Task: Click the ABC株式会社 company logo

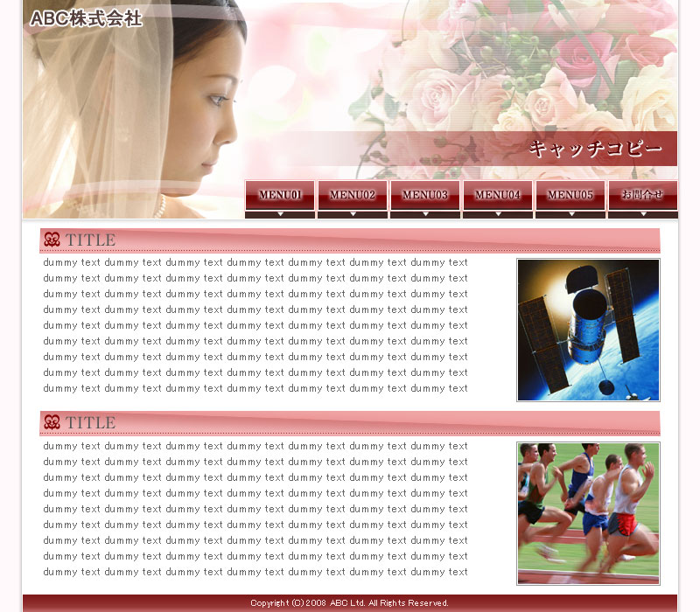Action: (86, 18)
